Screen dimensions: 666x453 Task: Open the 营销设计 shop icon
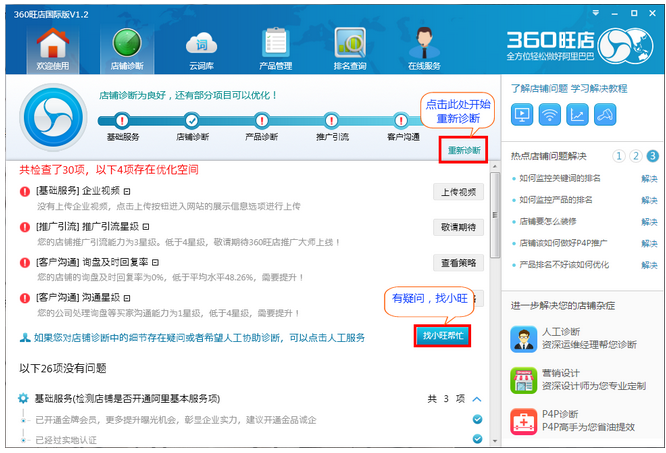pyautogui.click(x=523, y=380)
